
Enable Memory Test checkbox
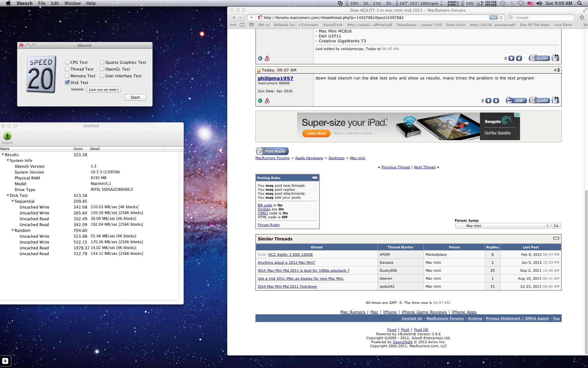(x=67, y=76)
